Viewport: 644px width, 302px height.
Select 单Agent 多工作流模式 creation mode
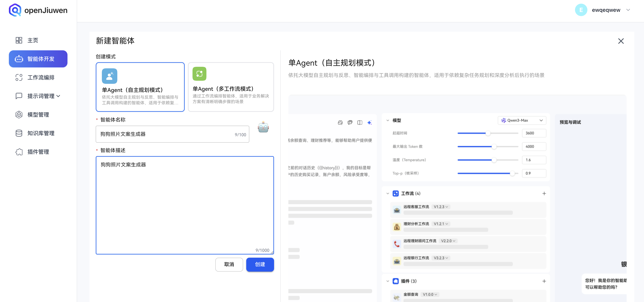(231, 87)
